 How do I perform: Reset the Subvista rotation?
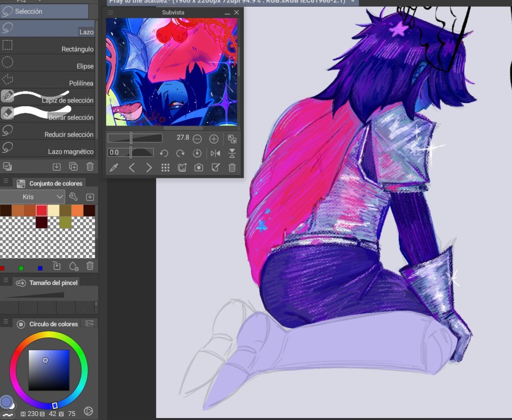tap(197, 153)
